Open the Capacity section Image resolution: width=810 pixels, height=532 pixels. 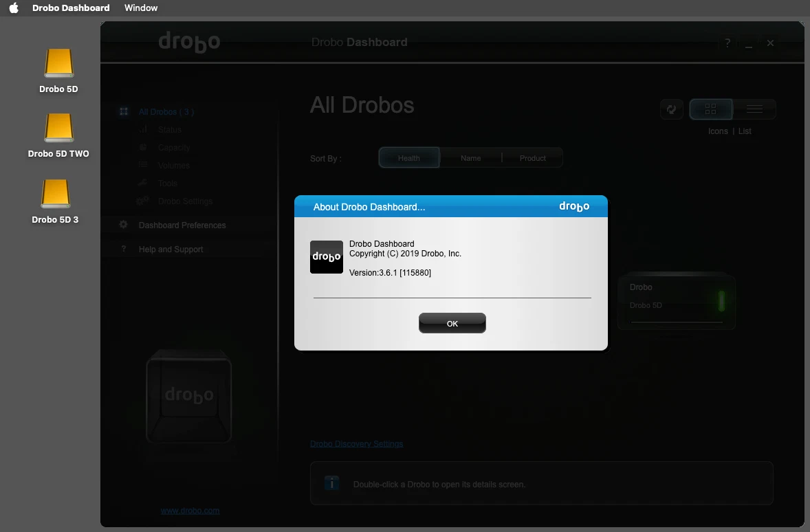pos(174,148)
